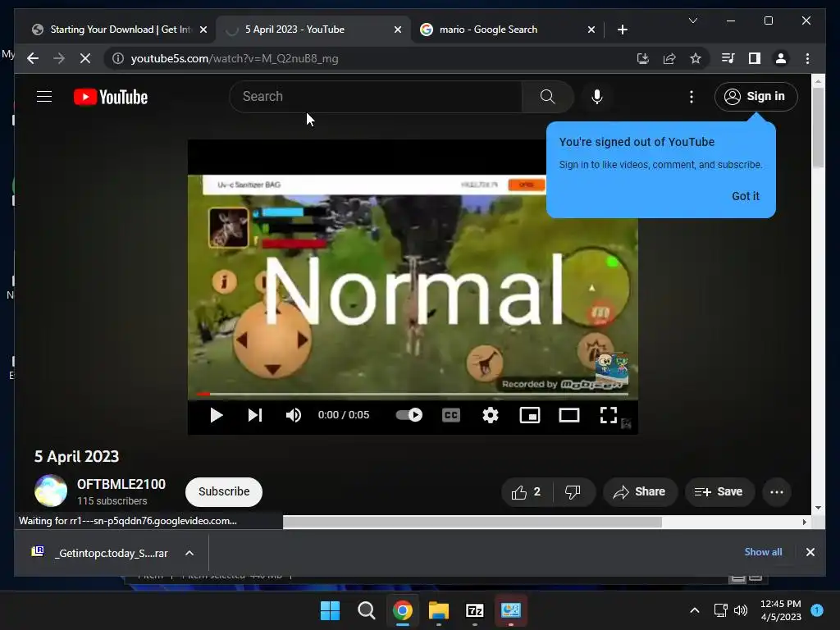Dislike the video

pos(573,492)
